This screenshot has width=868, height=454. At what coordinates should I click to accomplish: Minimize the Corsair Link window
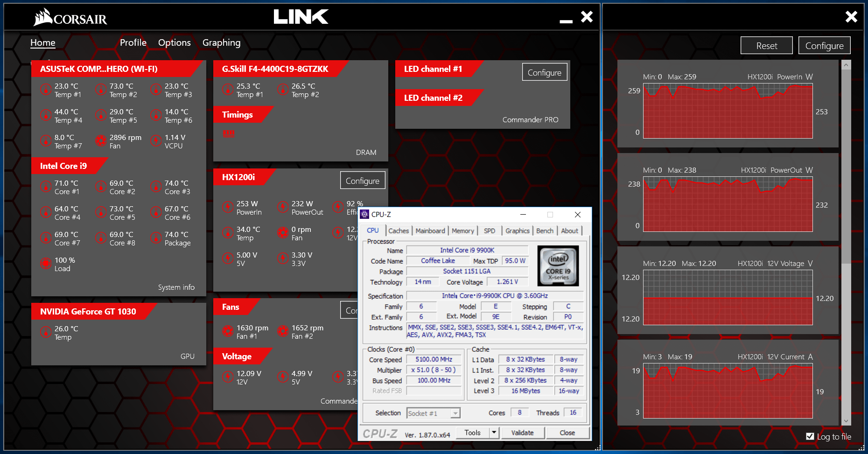[566, 21]
